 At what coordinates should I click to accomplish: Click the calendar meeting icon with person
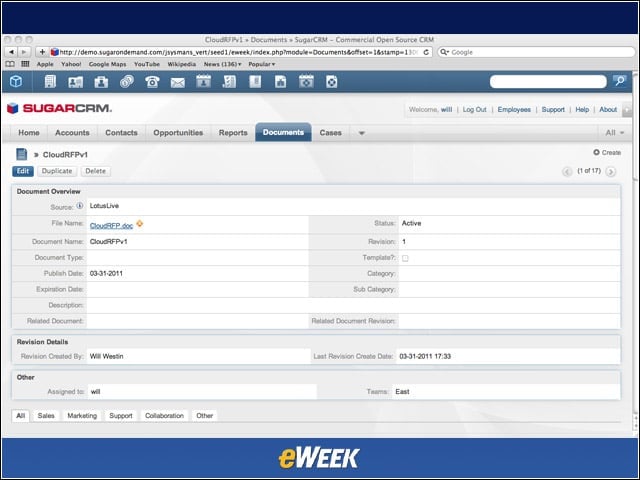[203, 81]
